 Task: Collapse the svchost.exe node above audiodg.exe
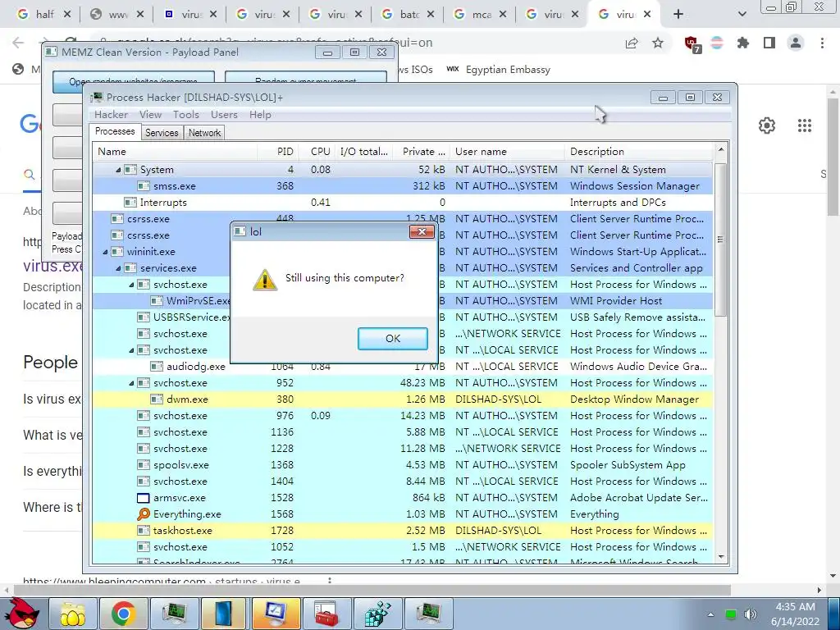tap(131, 350)
